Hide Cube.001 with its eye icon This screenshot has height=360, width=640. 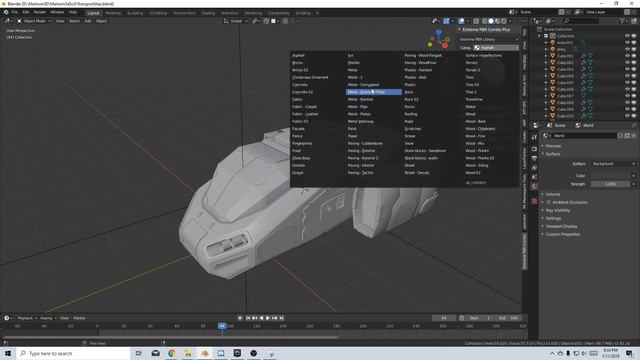[x=627, y=56]
